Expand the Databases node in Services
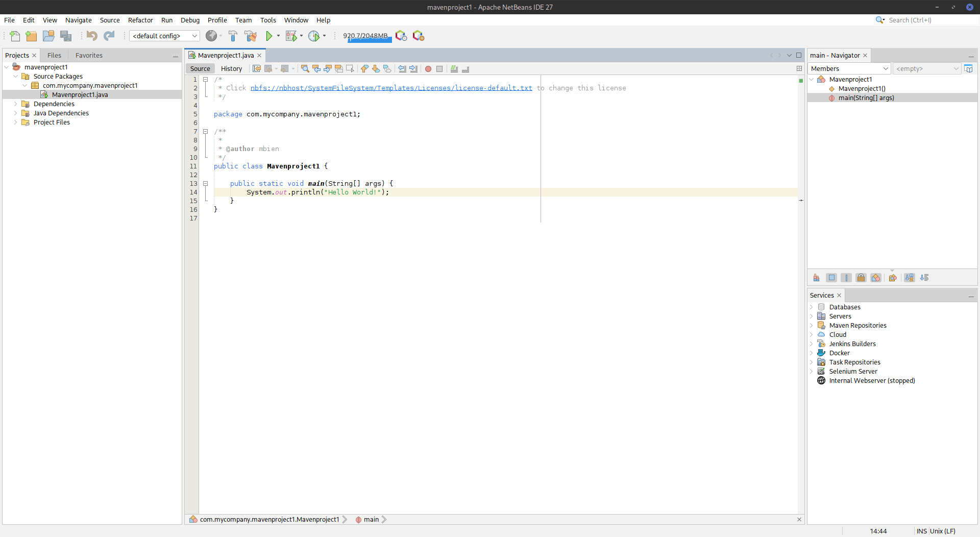This screenshot has width=980, height=537. point(812,307)
